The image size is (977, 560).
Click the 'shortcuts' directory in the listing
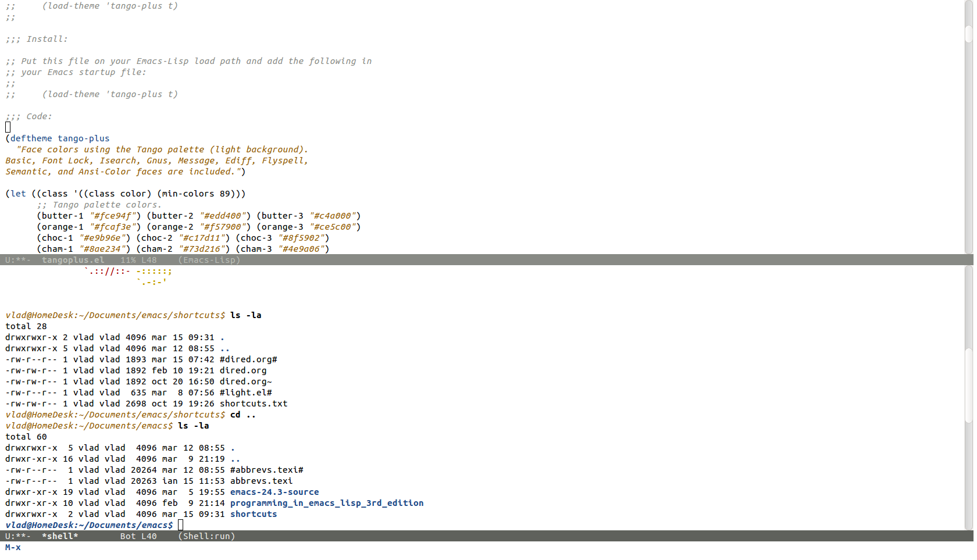(254, 514)
